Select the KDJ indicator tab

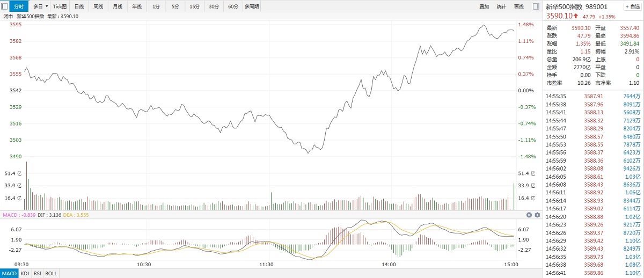tap(25, 273)
